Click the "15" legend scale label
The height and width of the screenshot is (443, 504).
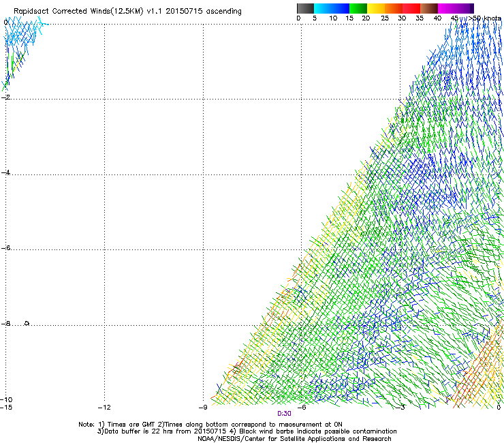coord(349,18)
